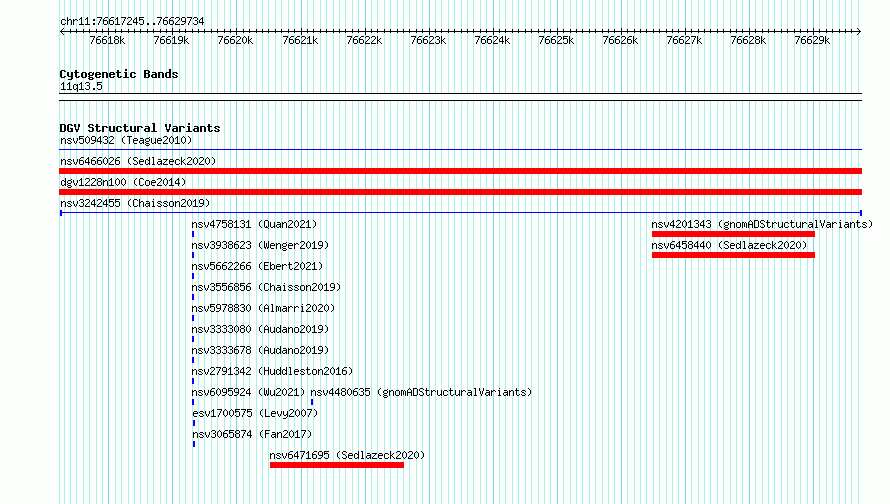Open nsv3242455 (Chaisson2019) variant
Viewport: 890px width, 504px height.
135,203
